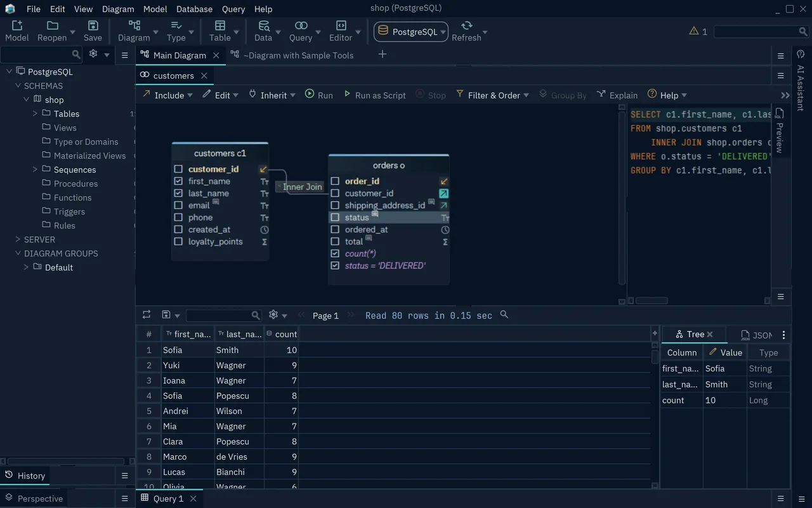Click the Inherit button
This screenshot has height=508, width=812.
(272, 95)
